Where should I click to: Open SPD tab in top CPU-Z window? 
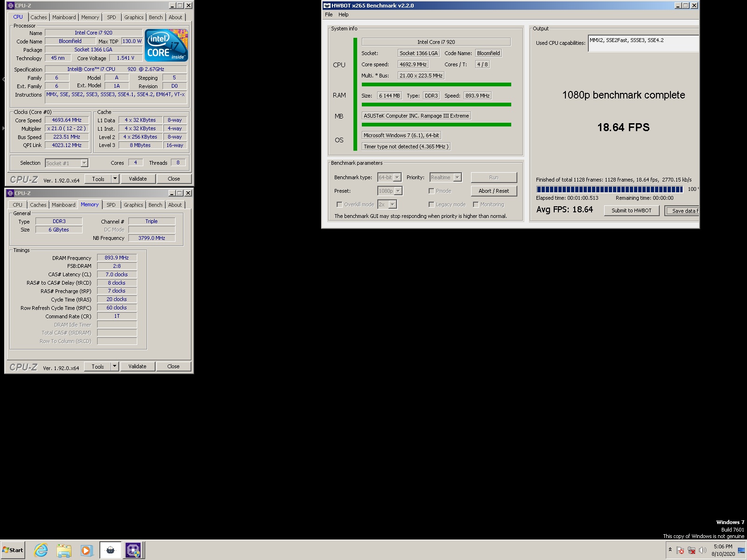pos(112,17)
